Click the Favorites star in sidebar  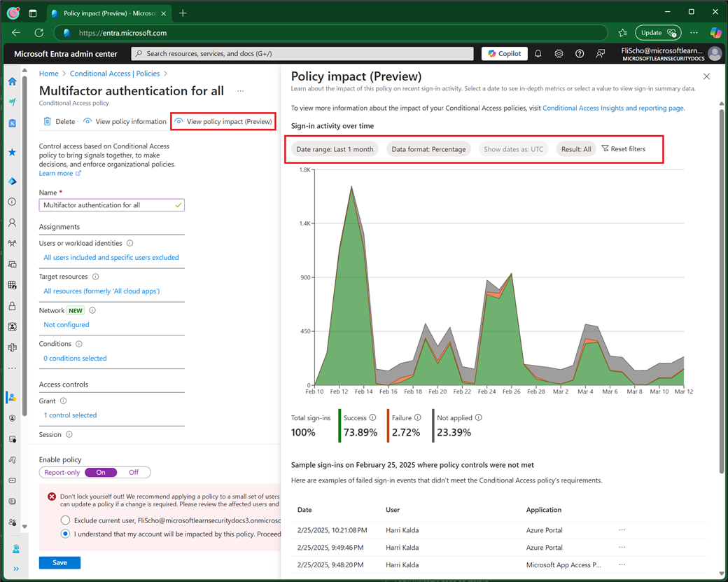tap(12, 152)
